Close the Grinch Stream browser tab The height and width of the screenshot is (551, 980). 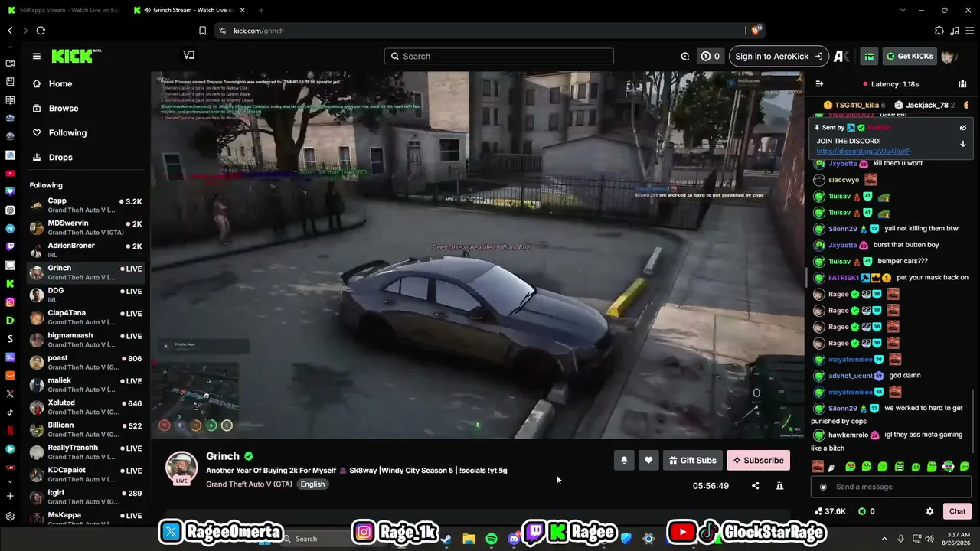(243, 10)
